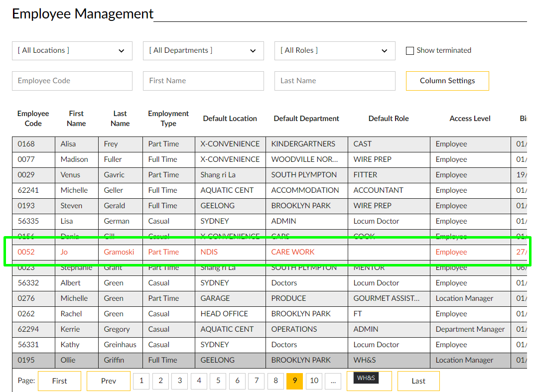Click the First Name search field
The width and height of the screenshot is (535, 392).
[203, 81]
